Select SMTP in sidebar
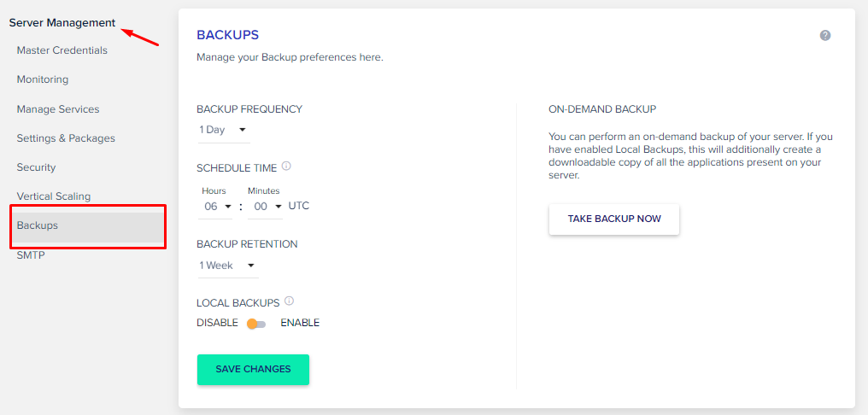The height and width of the screenshot is (415, 868). (31, 255)
